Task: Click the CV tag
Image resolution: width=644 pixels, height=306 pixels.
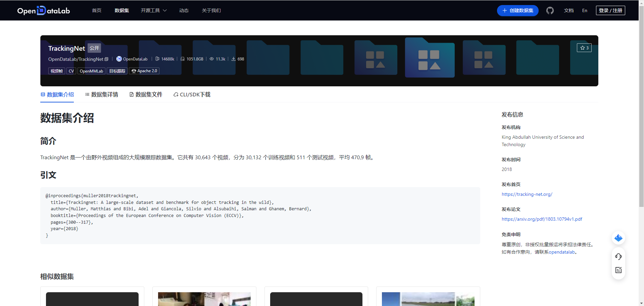Action: coord(71,71)
